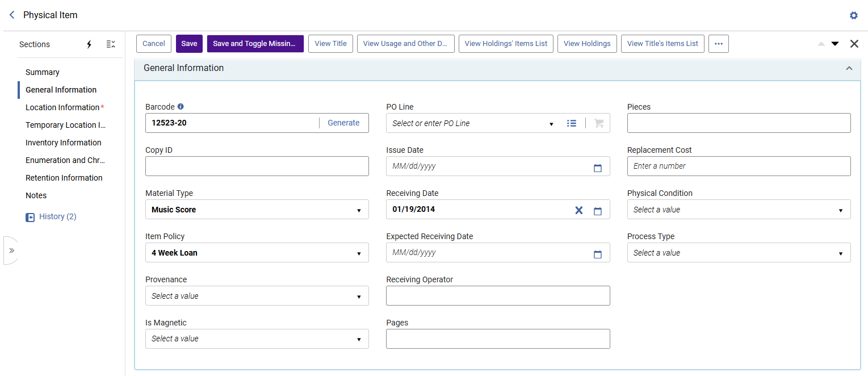Click the Cancel button
The height and width of the screenshot is (376, 868).
[154, 44]
